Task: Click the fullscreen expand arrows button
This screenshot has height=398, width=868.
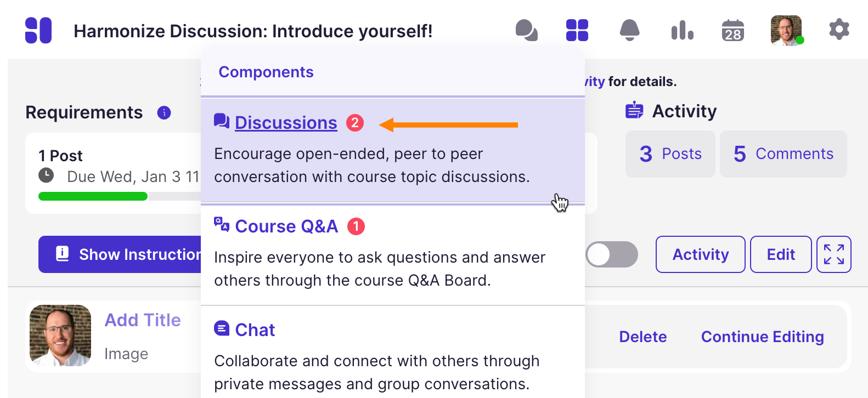Action: pyautogui.click(x=834, y=254)
